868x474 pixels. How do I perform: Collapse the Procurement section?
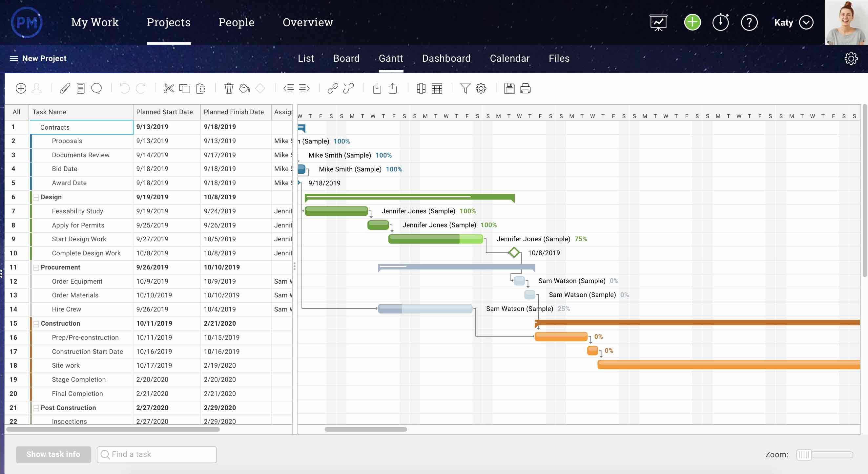coord(36,267)
